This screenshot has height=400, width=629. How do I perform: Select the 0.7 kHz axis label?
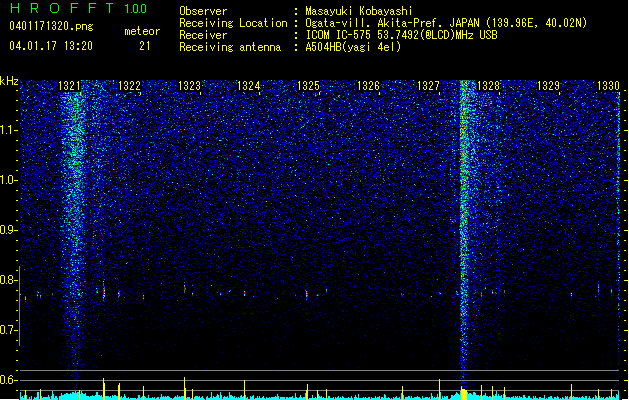9,330
